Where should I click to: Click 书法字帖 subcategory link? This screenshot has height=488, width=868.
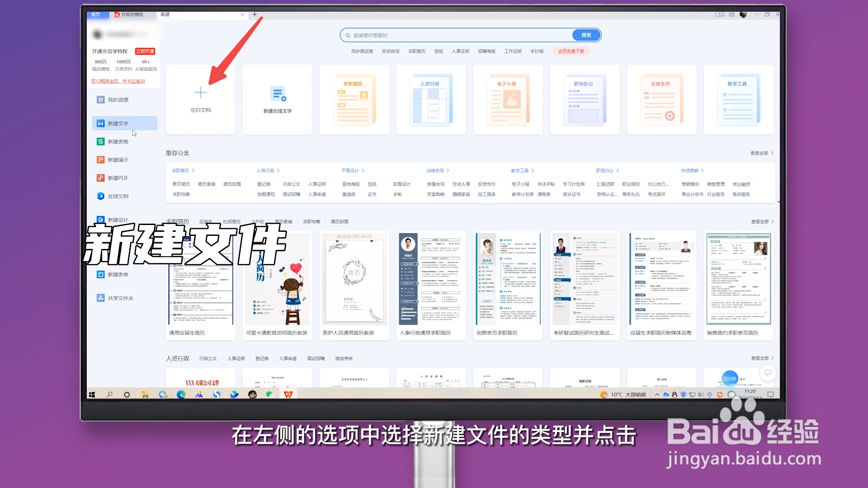coord(546,184)
